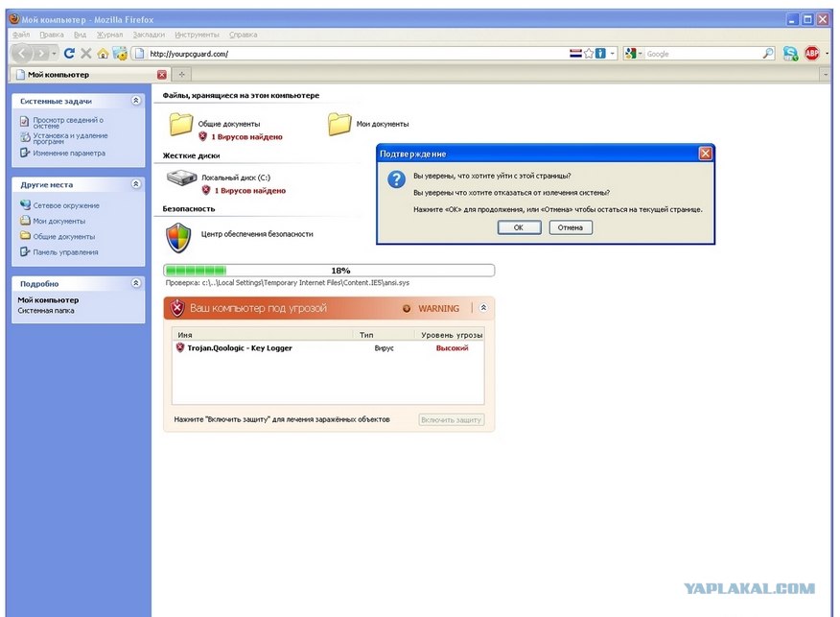Close the Подтверждение dialog with red X
This screenshot has height=617, width=840.
(706, 154)
